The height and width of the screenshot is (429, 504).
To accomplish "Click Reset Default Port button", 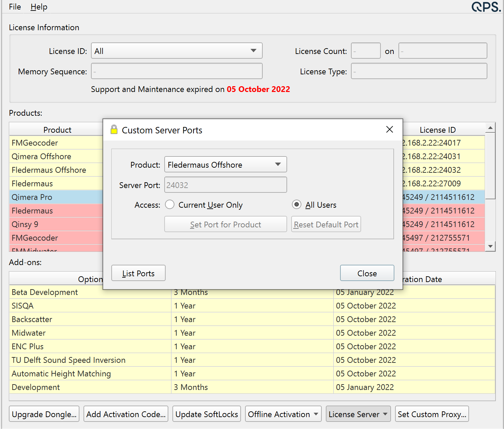I will tap(326, 224).
